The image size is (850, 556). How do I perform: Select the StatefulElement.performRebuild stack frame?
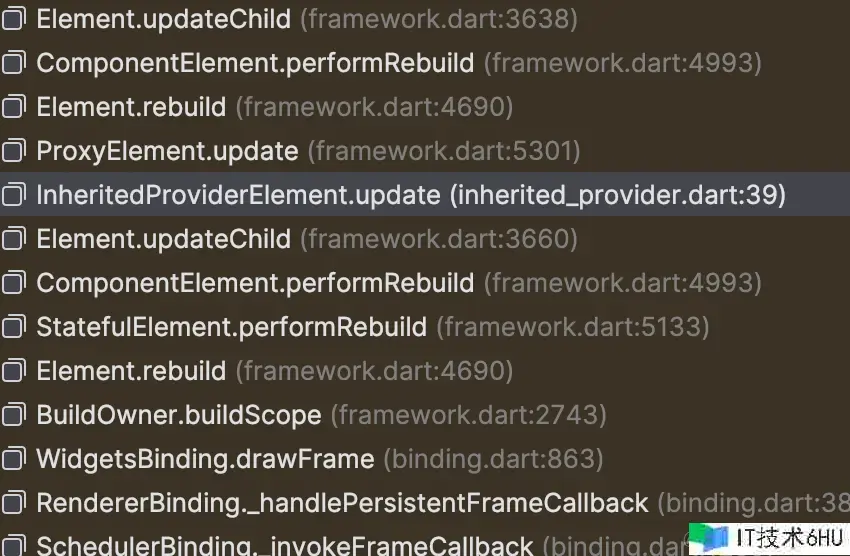(231, 328)
